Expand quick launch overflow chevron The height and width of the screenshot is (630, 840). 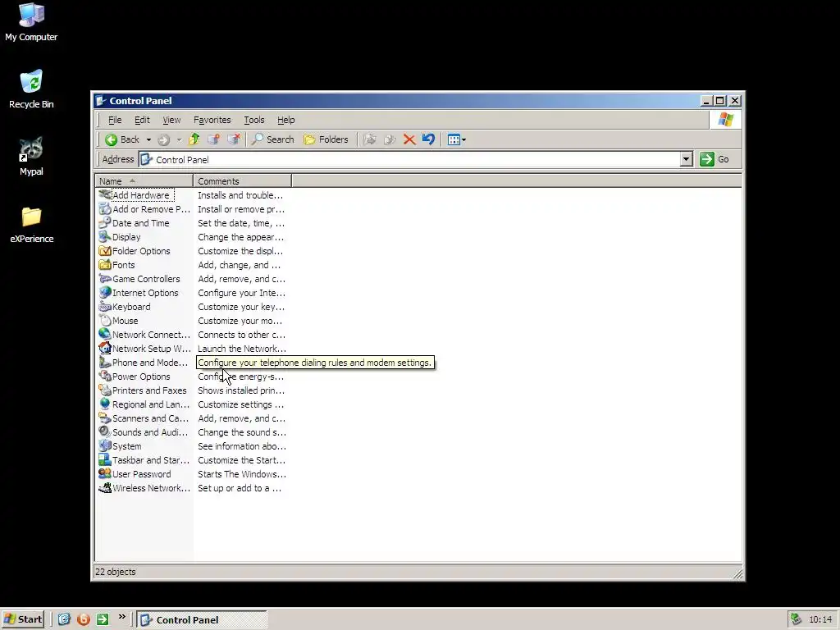click(x=121, y=617)
